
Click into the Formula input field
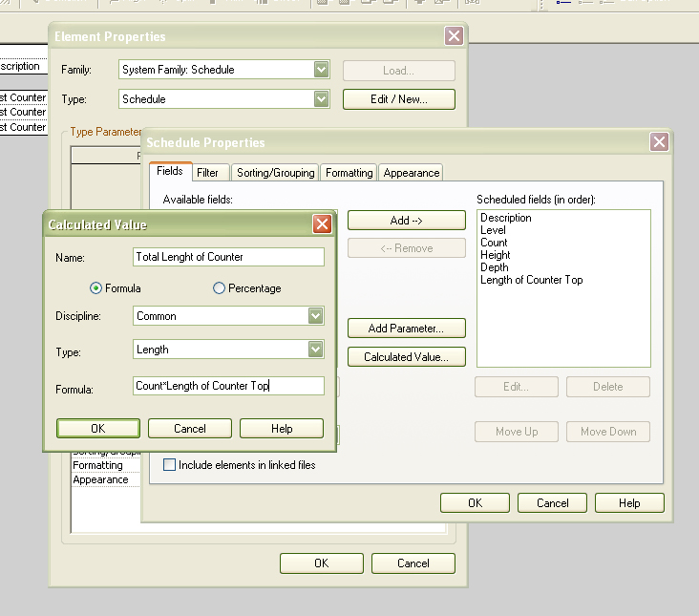click(x=228, y=386)
